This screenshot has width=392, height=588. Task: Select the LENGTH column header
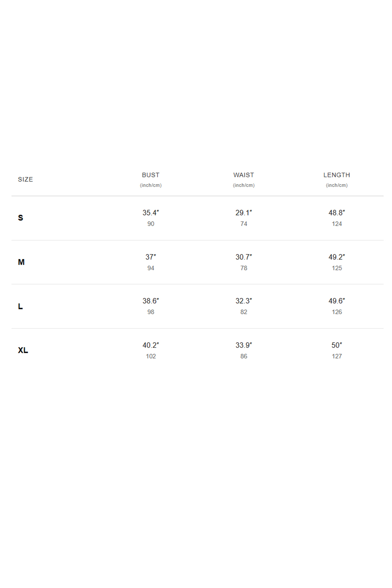[x=337, y=175]
